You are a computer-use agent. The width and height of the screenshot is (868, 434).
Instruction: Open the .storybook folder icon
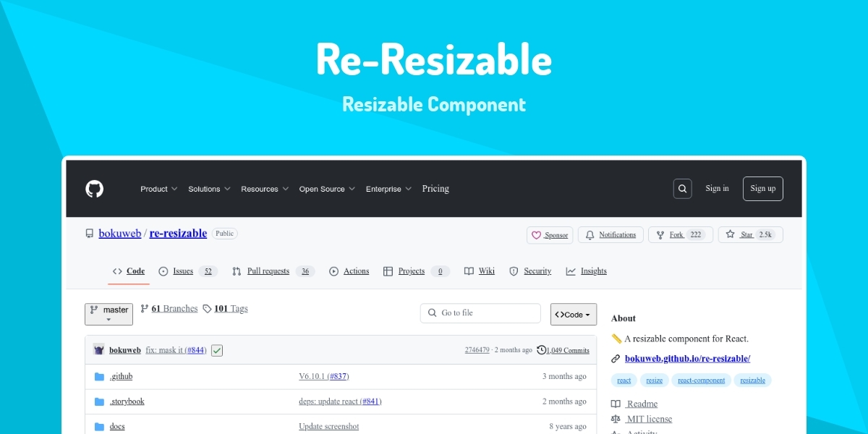coord(100,401)
